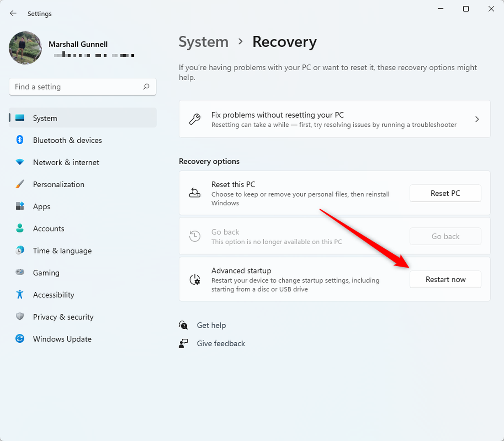The image size is (504, 441).
Task: Expand Fix problems without resetting chevron
Action: (477, 119)
